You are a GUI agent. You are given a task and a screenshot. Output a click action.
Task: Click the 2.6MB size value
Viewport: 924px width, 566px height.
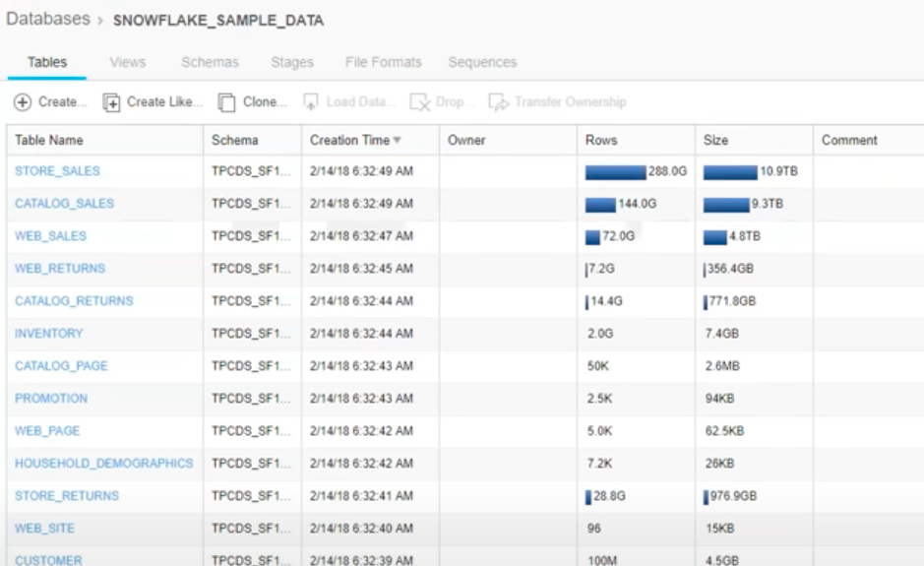[722, 365]
